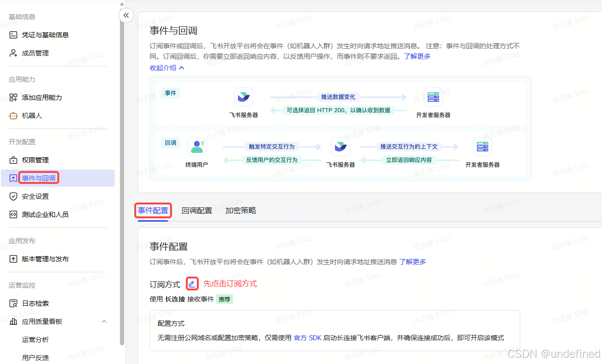Click 反馈用户的交互行为 label
Screen dimensions: 602x364
[x=272, y=160]
